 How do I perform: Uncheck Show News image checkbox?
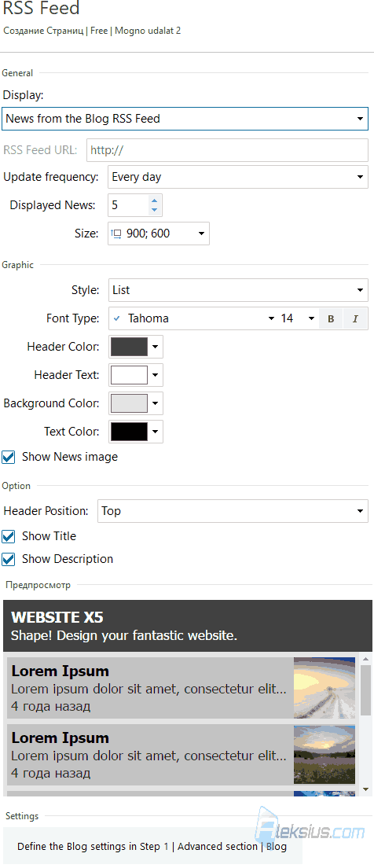pos(9,458)
